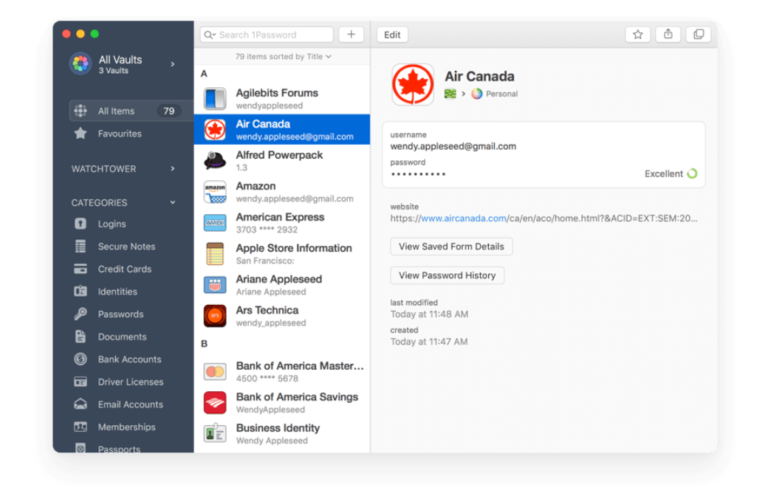Click View Saved Form Details button
This screenshot has height=496, width=768.
click(x=451, y=247)
